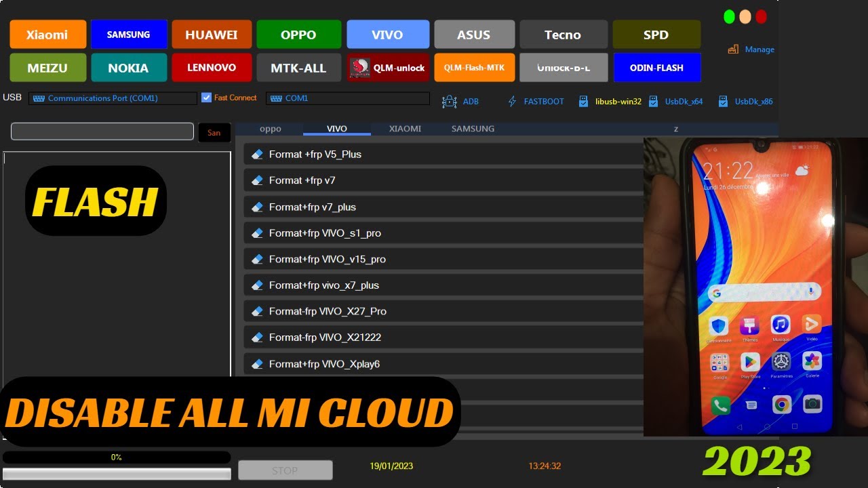Select the Tecno brand button
The height and width of the screenshot is (488, 868).
[x=563, y=35]
